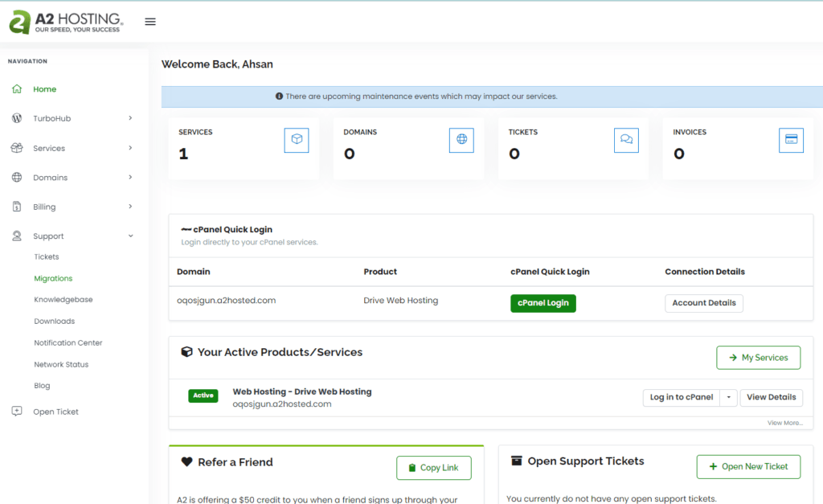
Task: Click the Domains globe icon in sidebar
Action: coord(17,178)
